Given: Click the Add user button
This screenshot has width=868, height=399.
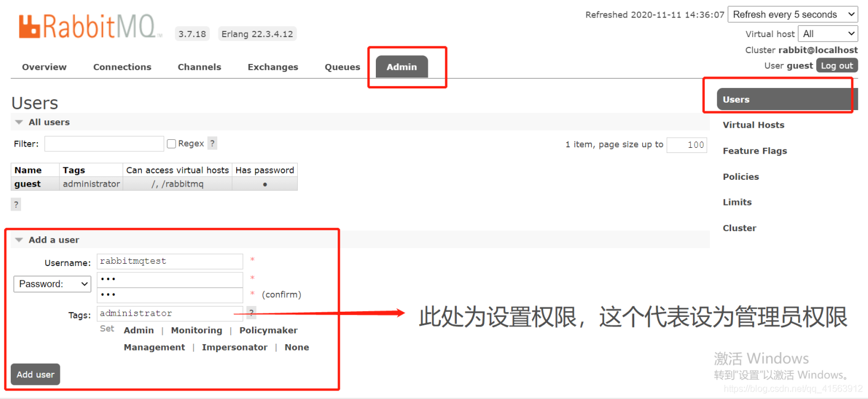Looking at the screenshot, I should click(x=35, y=374).
